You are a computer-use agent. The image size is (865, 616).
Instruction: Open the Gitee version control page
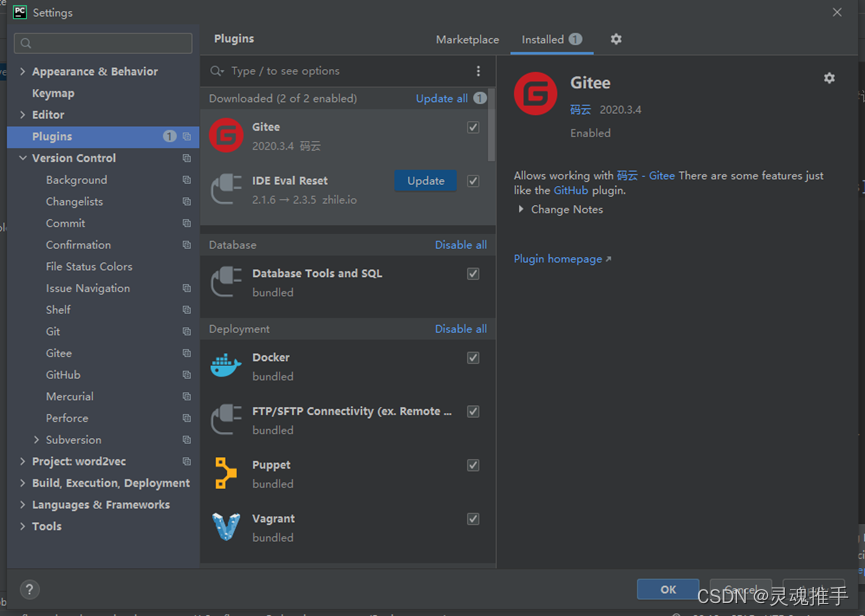click(59, 353)
